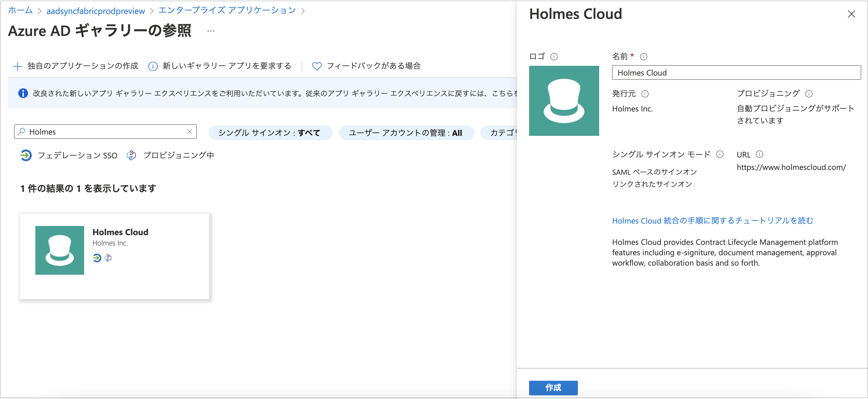
Task: Go to the ホーム breadcrumb
Action: pos(20,10)
